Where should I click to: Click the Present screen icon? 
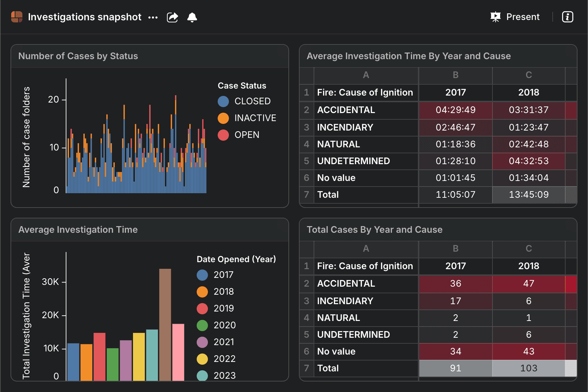pyautogui.click(x=496, y=17)
